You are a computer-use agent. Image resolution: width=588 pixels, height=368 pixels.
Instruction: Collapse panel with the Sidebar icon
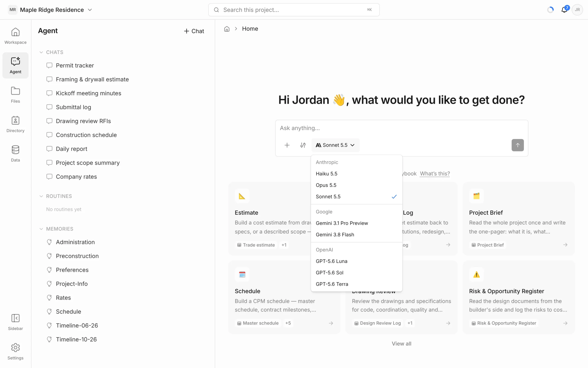point(15,322)
